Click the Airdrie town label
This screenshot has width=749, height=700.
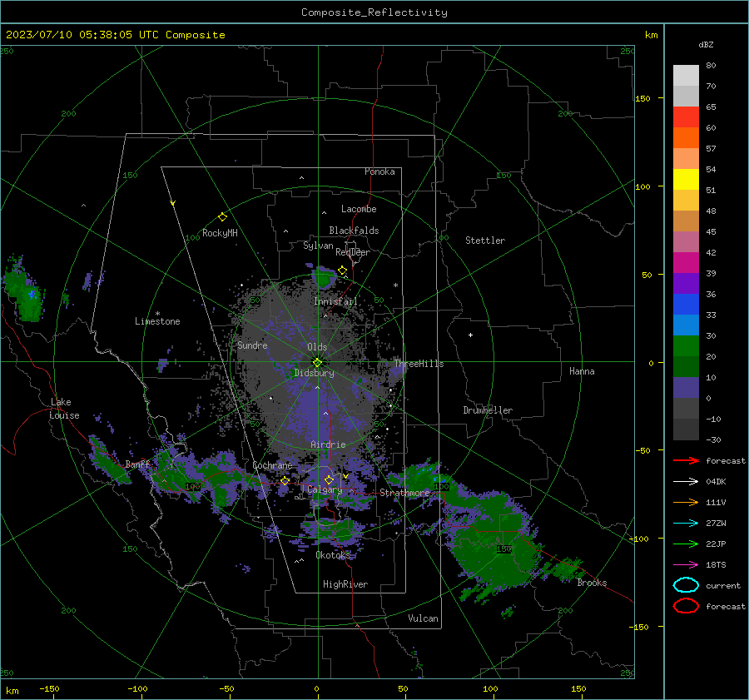(x=328, y=444)
